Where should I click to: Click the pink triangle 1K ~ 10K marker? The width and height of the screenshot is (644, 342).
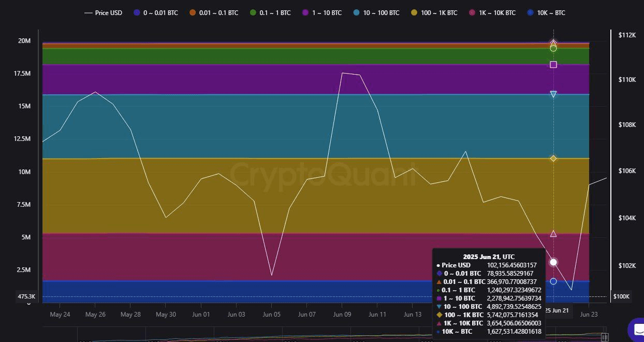click(x=553, y=234)
